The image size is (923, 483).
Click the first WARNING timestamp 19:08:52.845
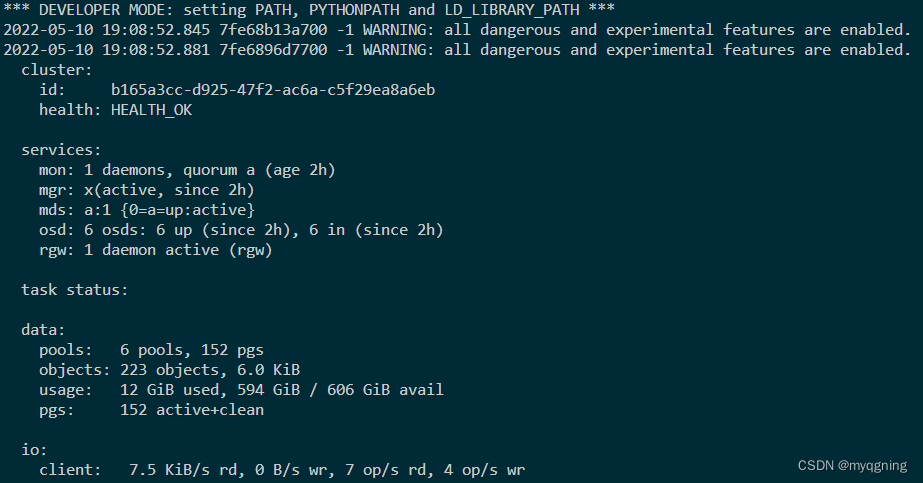coord(134,29)
